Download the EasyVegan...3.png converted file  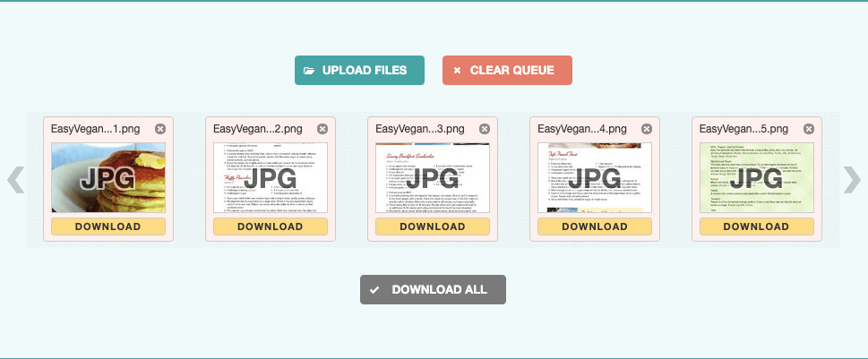coord(432,227)
